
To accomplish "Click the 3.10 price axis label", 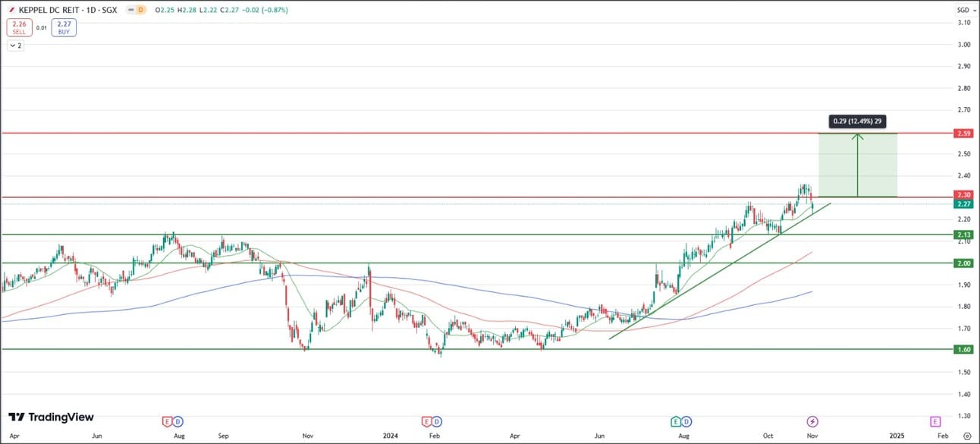I will [x=963, y=23].
